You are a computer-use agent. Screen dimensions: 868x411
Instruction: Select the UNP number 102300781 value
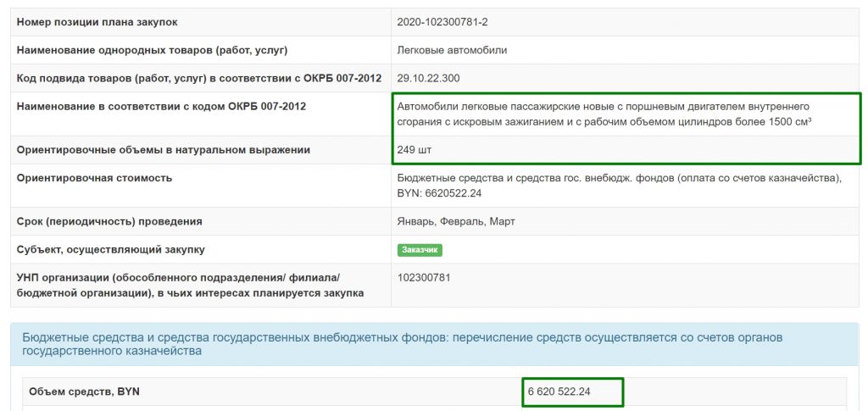[425, 277]
